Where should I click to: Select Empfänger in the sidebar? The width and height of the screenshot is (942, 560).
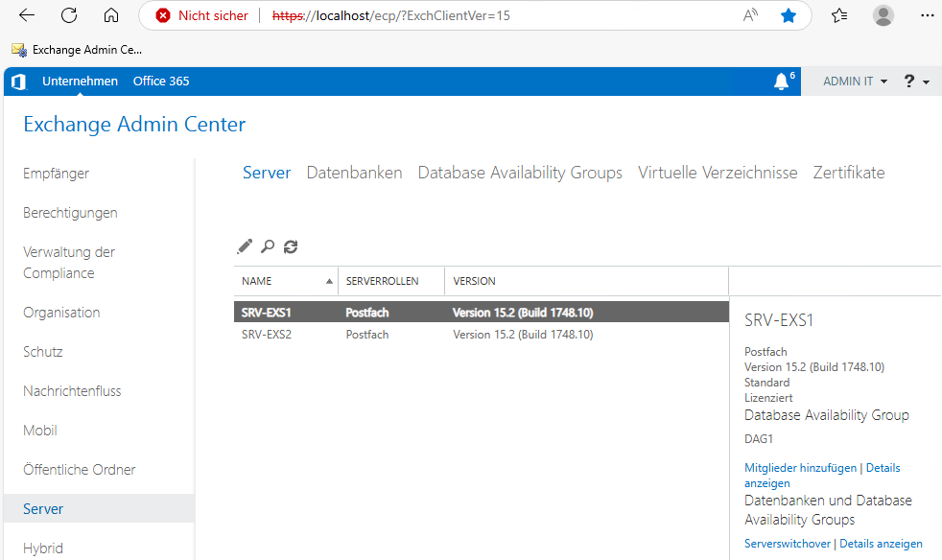pos(56,174)
